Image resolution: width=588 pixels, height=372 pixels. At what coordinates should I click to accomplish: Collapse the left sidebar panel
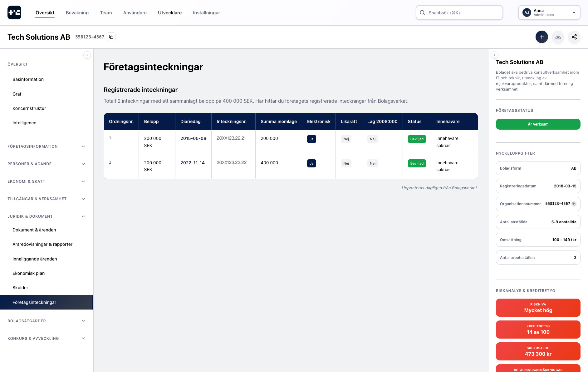[x=87, y=55]
